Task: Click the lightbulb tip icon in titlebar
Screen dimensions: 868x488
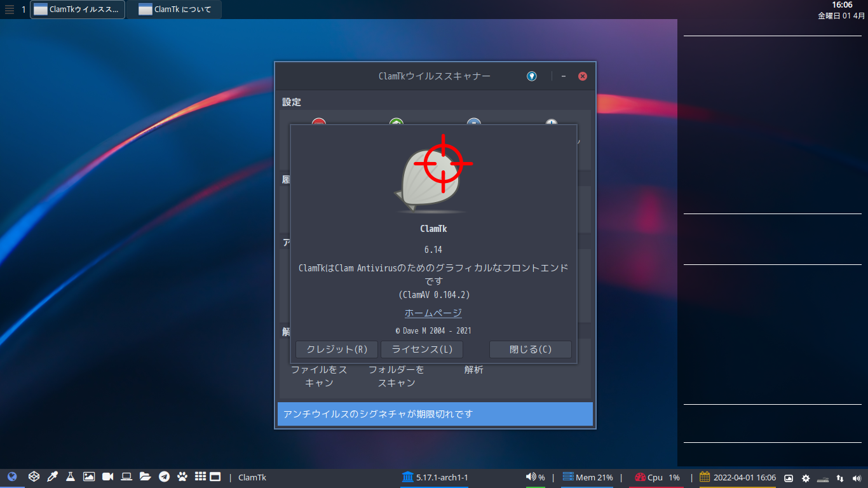Action: coord(532,76)
